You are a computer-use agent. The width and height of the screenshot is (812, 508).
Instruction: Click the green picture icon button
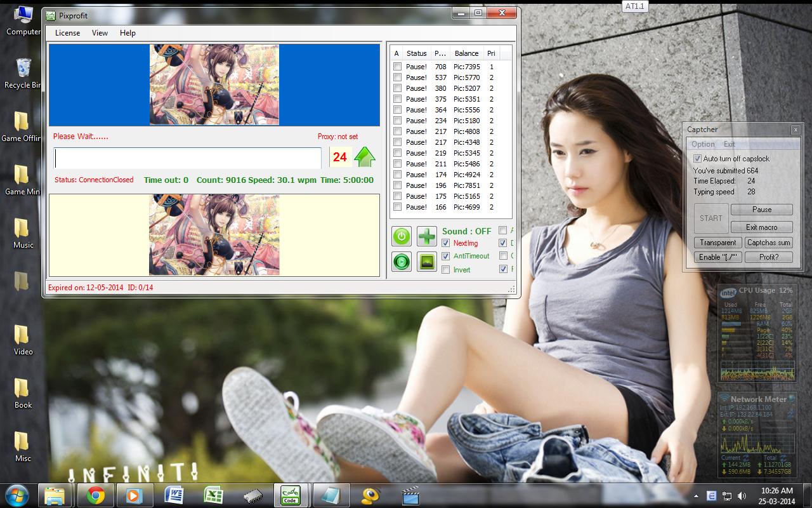[x=427, y=262]
